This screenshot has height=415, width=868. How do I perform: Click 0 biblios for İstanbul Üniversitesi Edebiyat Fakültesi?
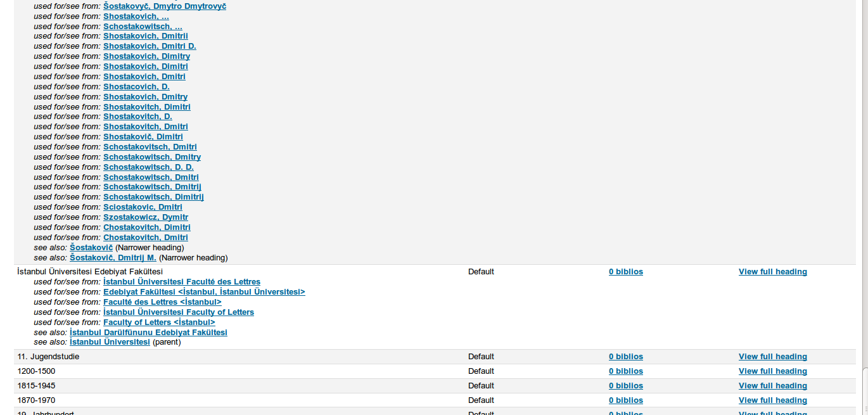point(625,272)
